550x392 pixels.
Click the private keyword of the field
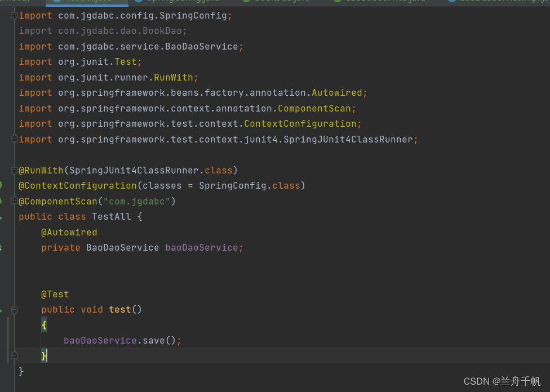61,248
